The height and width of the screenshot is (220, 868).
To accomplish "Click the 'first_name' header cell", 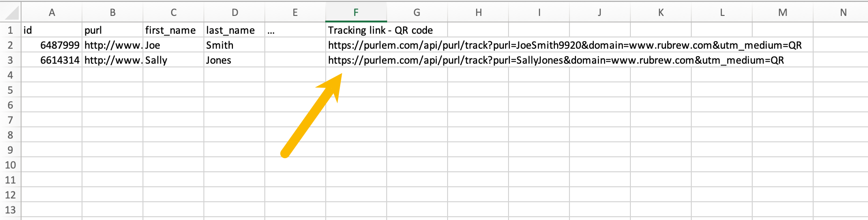I will click(x=173, y=30).
